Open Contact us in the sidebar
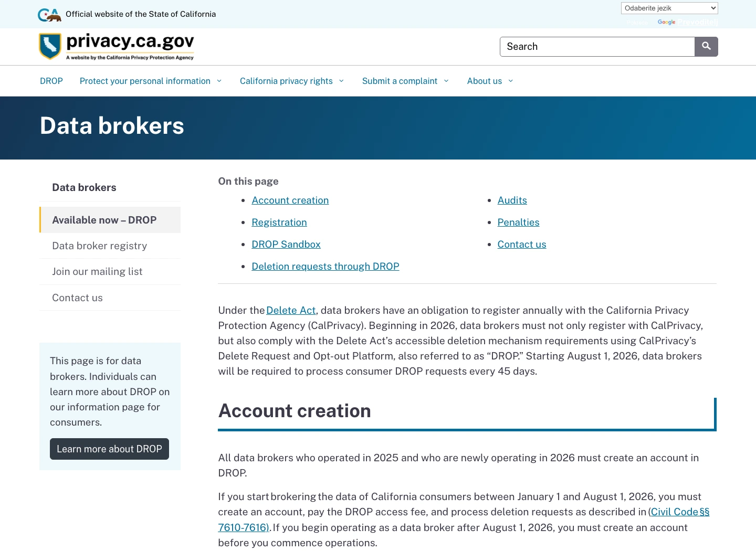756x551 pixels. (110, 298)
